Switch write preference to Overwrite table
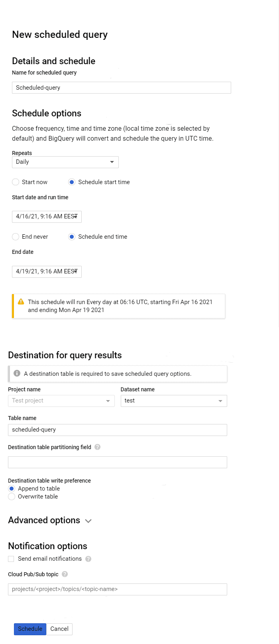This screenshot has height=644, width=279. coord(12,497)
